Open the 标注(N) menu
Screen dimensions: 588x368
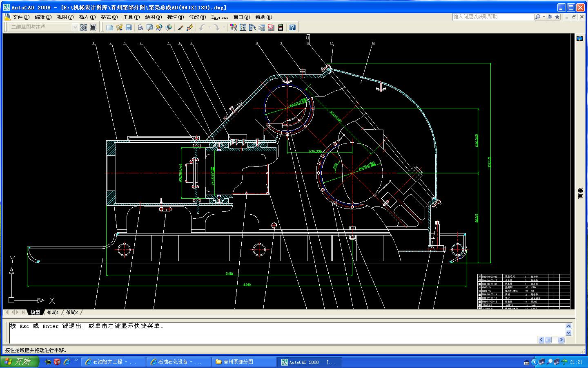pos(175,17)
